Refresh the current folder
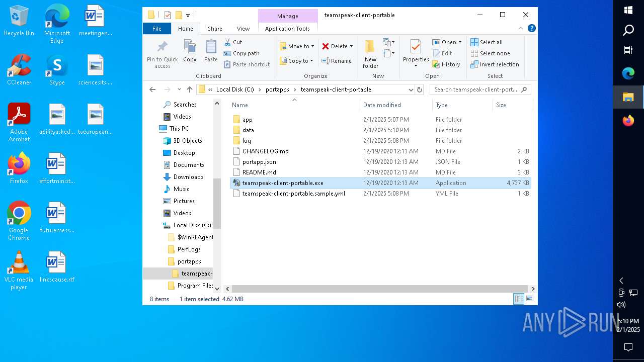 420,89
